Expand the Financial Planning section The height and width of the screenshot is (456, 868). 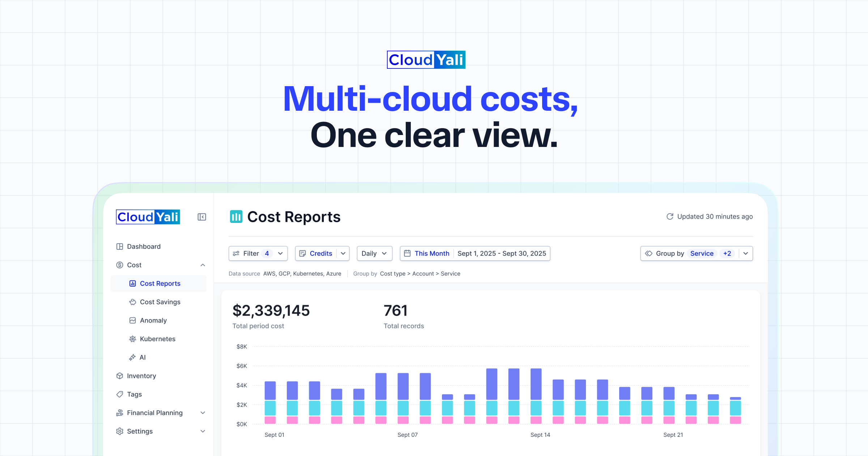[x=203, y=413]
